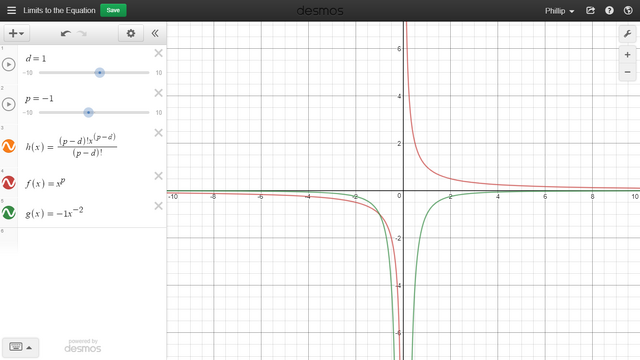This screenshot has width=640, height=360.
Task: Play the d slider animation
Action: coord(9,64)
